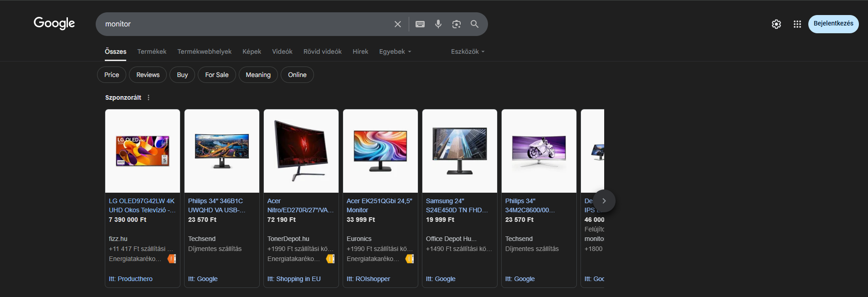Click the Szponzorált label
This screenshot has width=868, height=297.
click(123, 97)
